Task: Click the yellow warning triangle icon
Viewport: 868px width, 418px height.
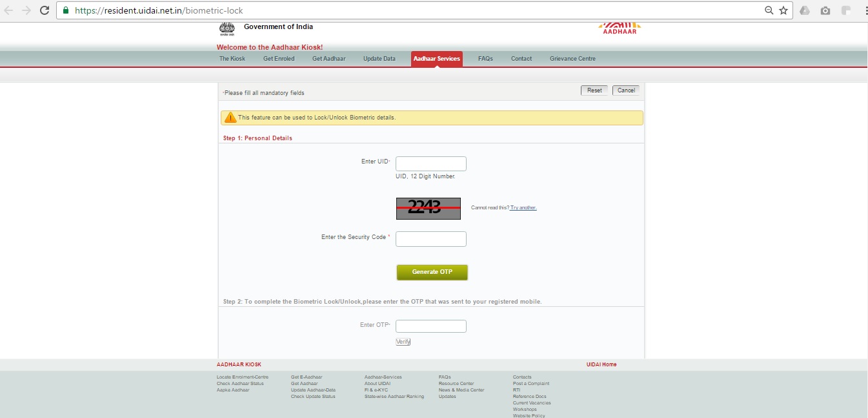Action: (230, 118)
